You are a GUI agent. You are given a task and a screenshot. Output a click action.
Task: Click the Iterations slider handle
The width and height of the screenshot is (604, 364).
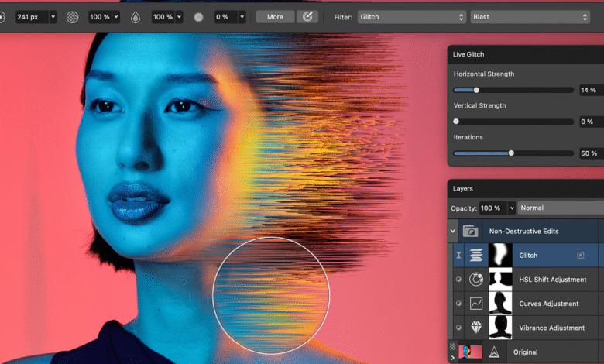pos(511,153)
